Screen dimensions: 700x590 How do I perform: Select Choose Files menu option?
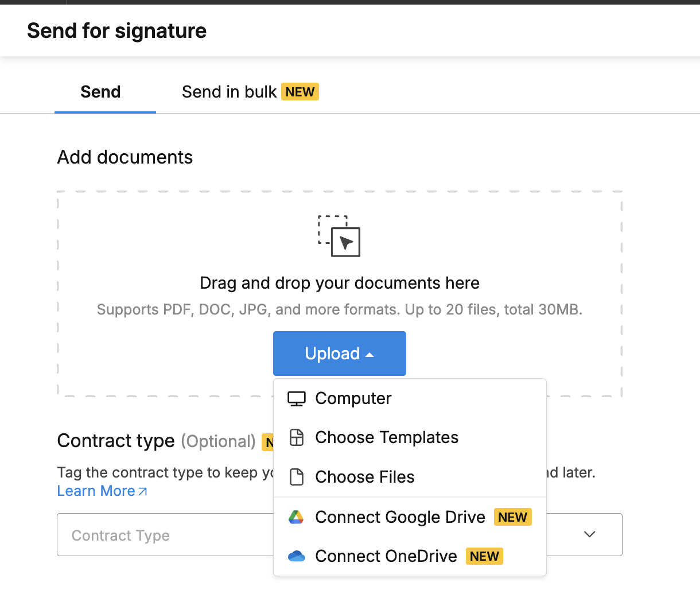click(x=410, y=477)
